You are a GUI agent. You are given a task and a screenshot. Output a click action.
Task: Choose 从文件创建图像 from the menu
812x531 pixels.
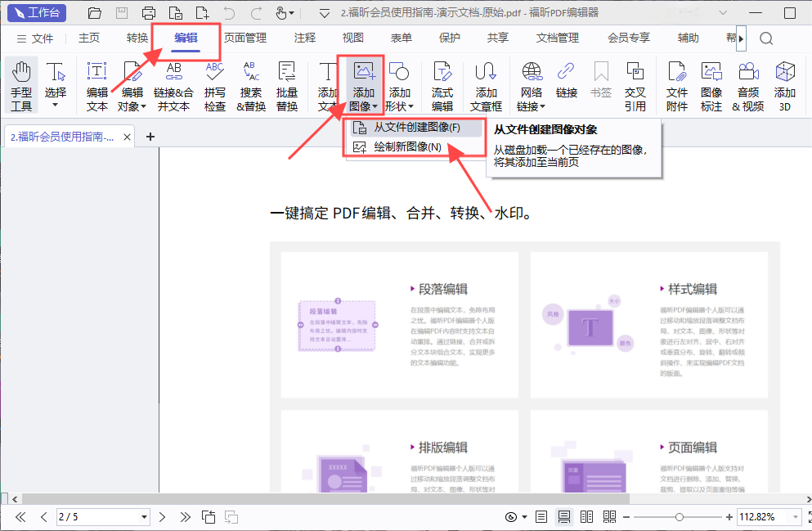pos(417,128)
